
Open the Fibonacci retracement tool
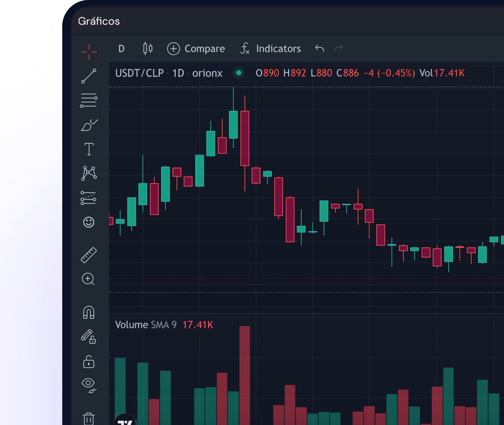(x=89, y=101)
